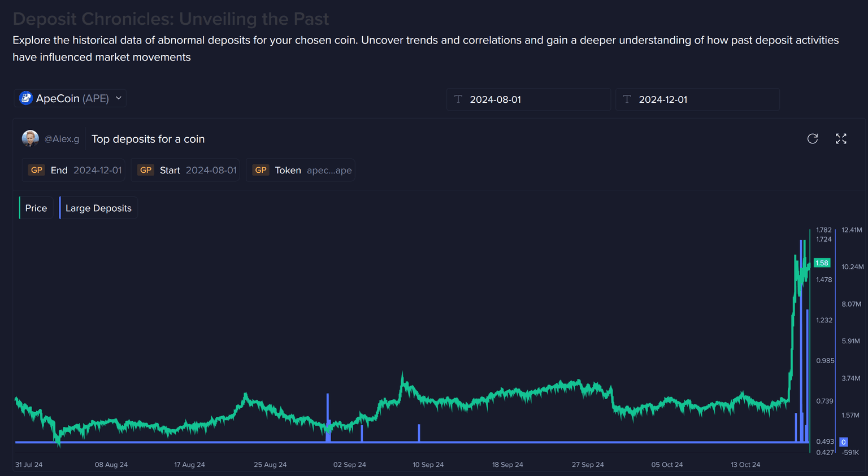Click the ApeCoin logo icon
This screenshot has width=868, height=476.
tap(26, 98)
